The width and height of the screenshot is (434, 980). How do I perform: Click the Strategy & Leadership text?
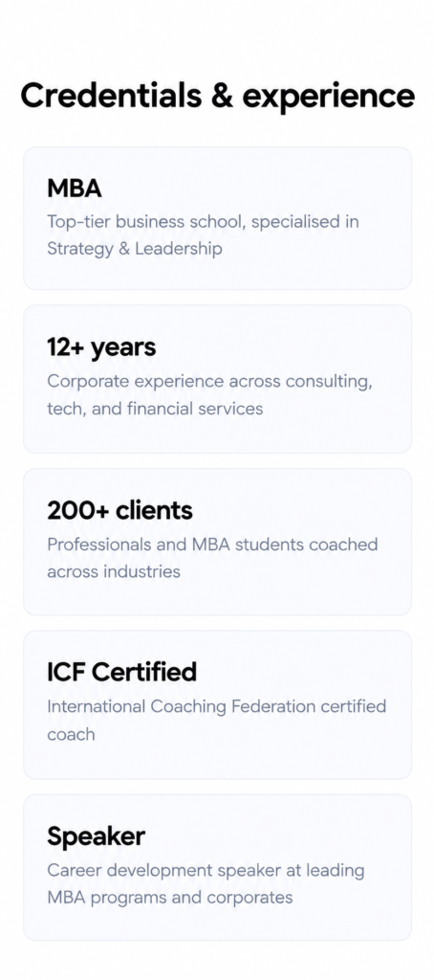click(134, 250)
